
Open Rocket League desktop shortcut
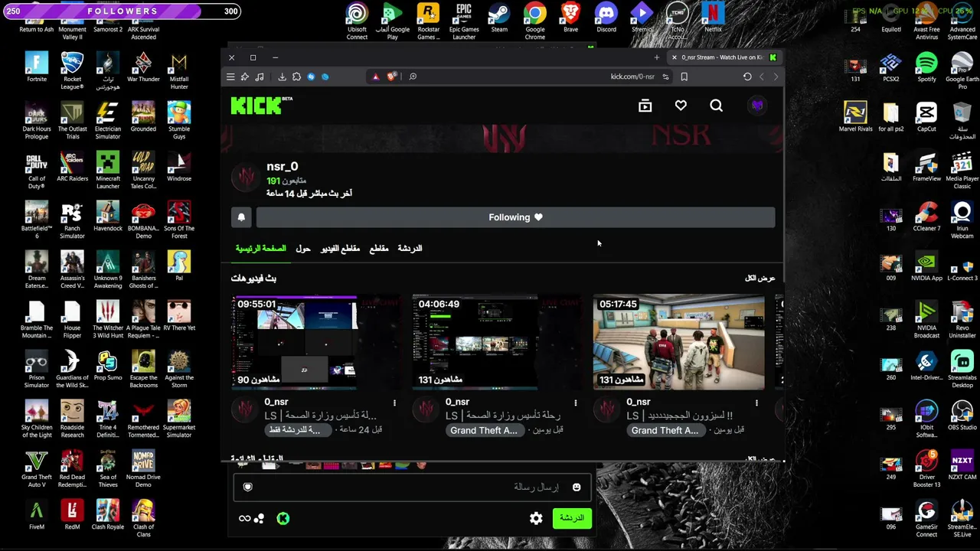tap(72, 71)
